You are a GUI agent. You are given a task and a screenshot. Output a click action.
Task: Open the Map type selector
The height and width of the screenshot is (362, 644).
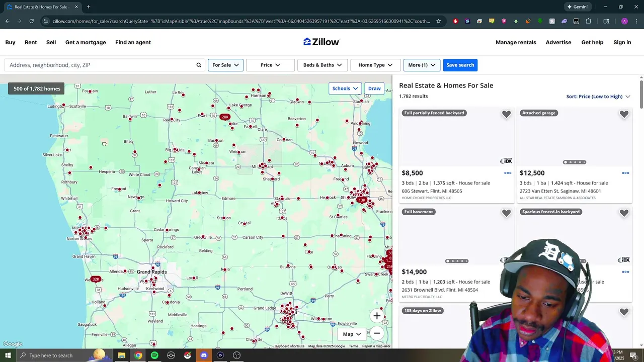[x=352, y=334]
